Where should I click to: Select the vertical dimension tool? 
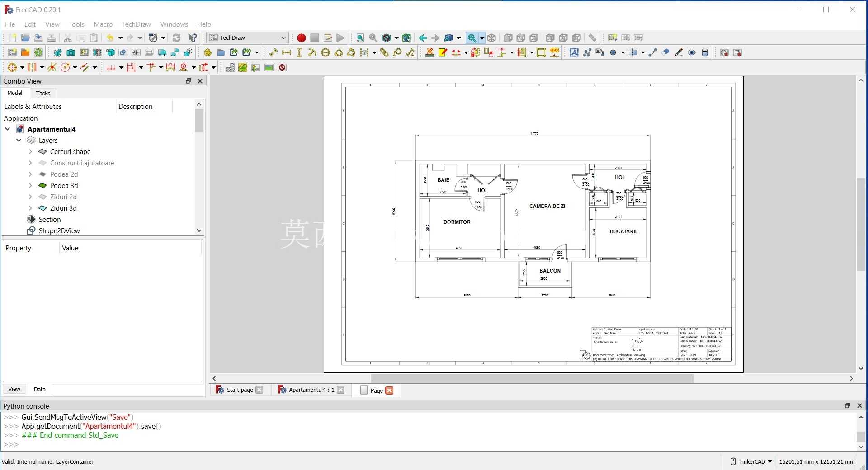299,52
